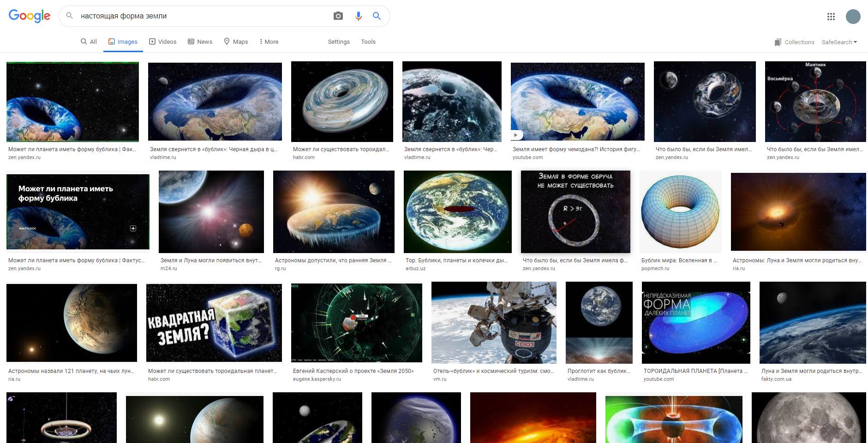The width and height of the screenshot is (868, 443).
Task: Open the 'Может ли планета иметь форму бублика | Фак...' link
Action: (x=72, y=149)
